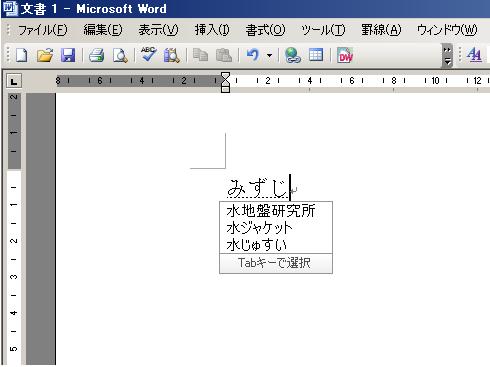Click the New Blank Document icon
Screen dimensions: 490x367
tap(22, 55)
